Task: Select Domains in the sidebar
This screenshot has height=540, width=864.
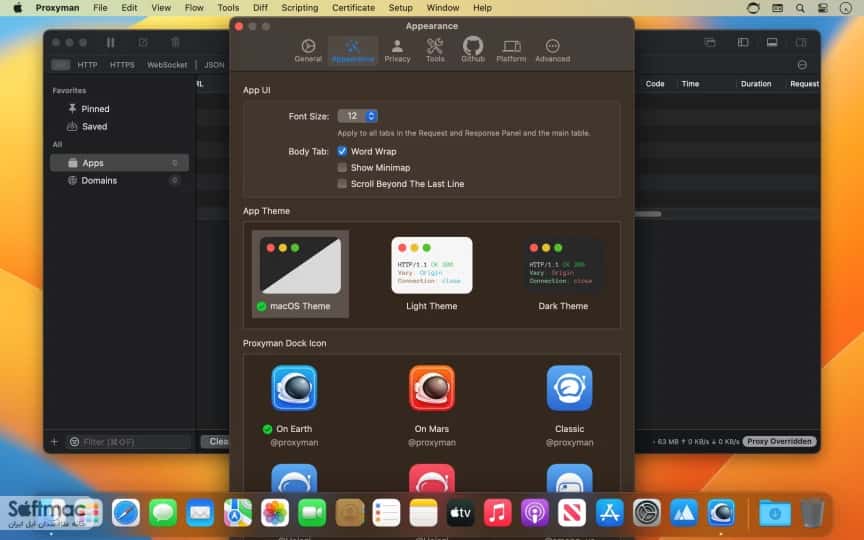Action: (x=119, y=180)
